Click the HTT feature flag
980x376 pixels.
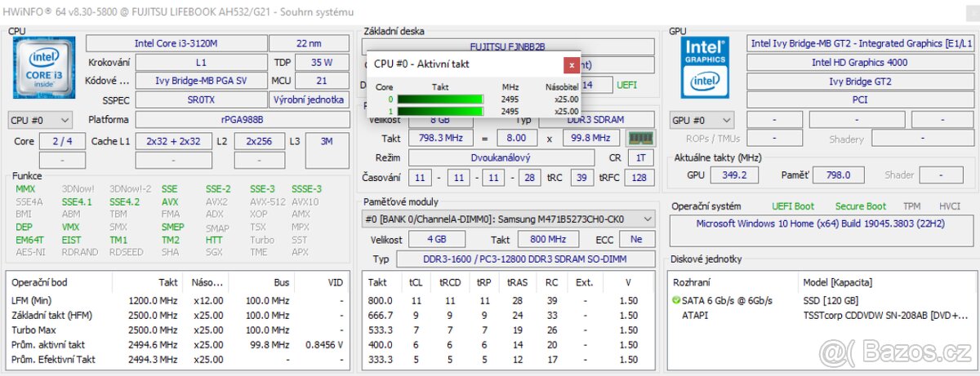(x=214, y=240)
